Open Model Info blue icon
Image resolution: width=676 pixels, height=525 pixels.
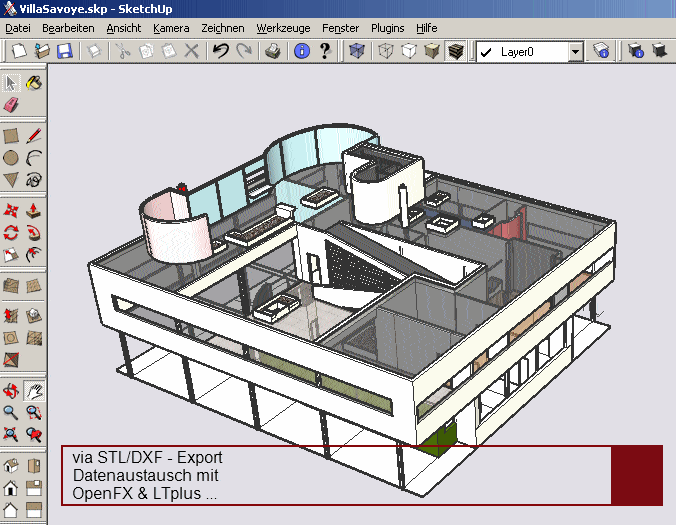point(302,51)
